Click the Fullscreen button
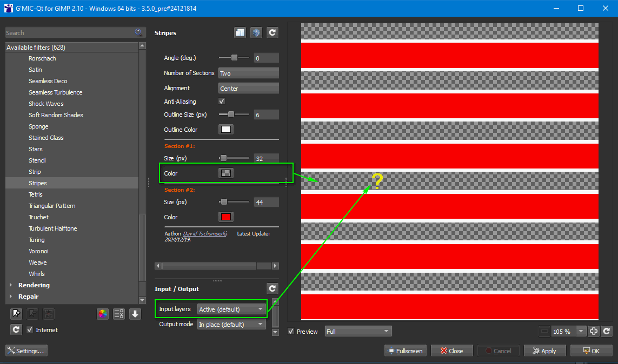This screenshot has height=364, width=618. (406, 350)
